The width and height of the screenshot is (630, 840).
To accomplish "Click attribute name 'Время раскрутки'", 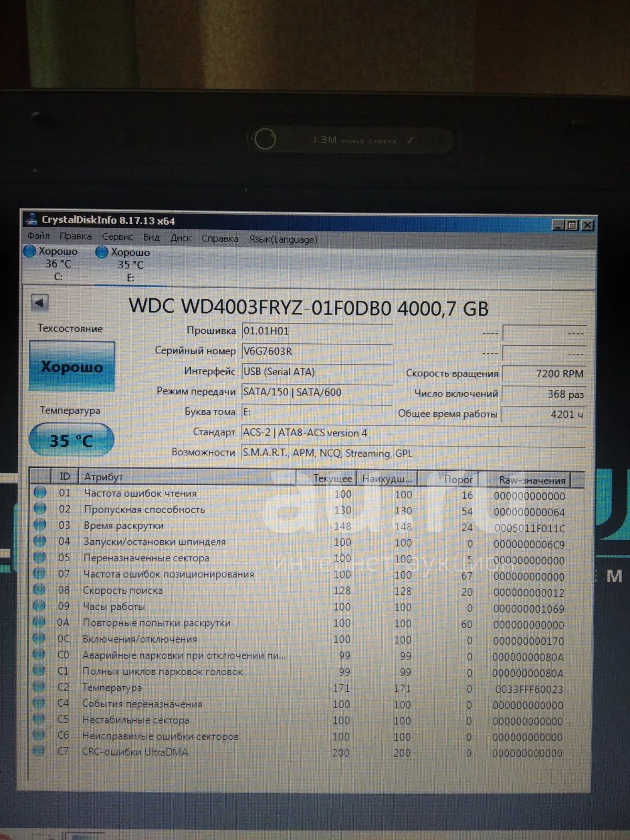I will coord(123,526).
